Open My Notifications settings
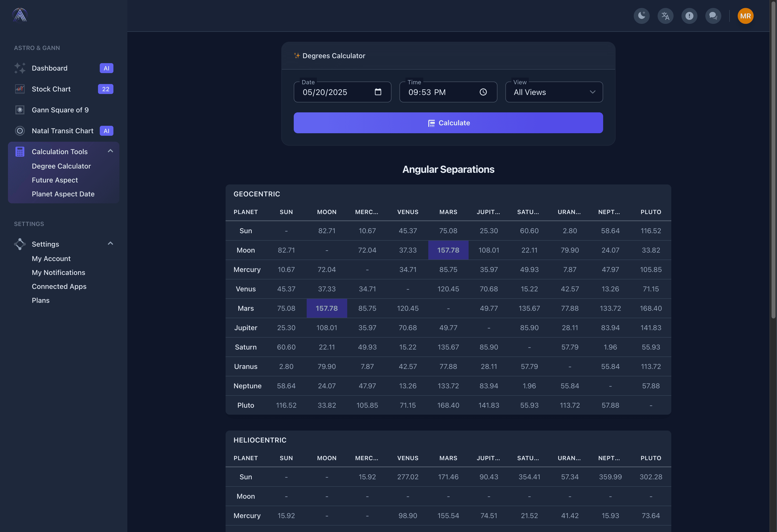 point(58,273)
